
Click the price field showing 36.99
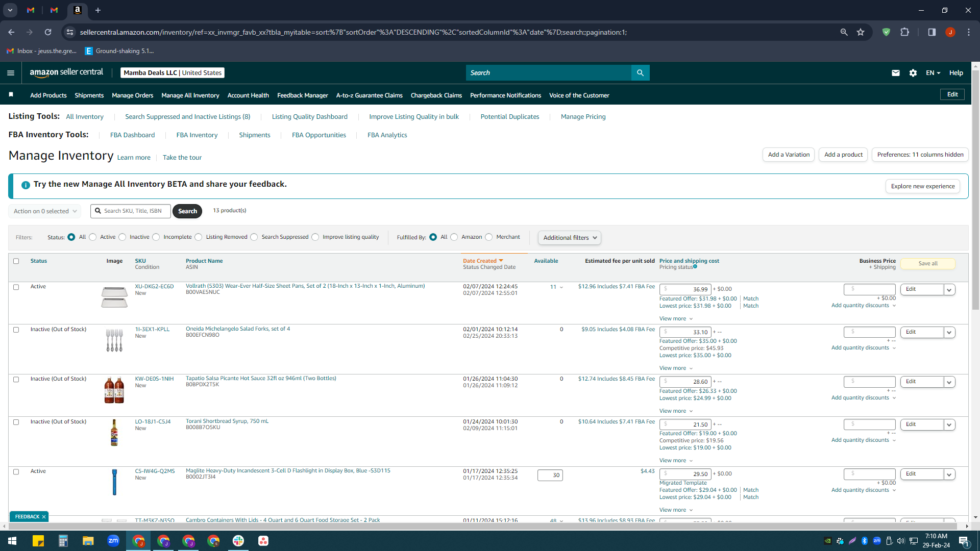[685, 289]
